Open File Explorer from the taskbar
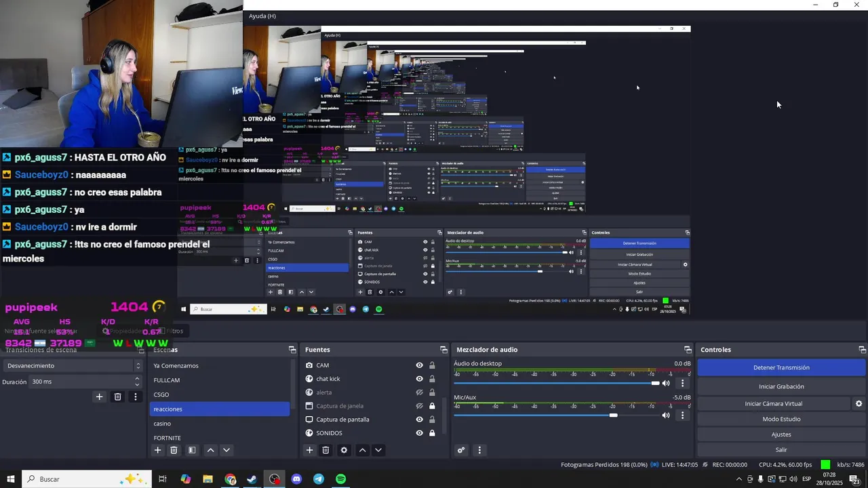Screen dimensions: 868x488 pyautogui.click(x=208, y=479)
